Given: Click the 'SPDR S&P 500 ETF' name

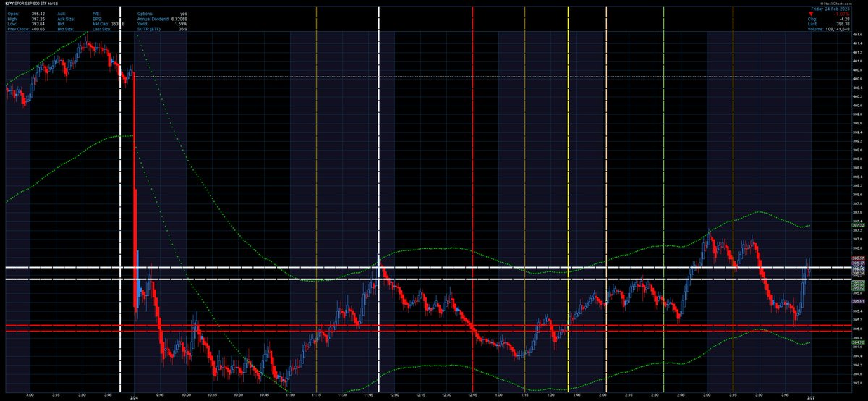Looking at the screenshot, I should (x=30, y=4).
